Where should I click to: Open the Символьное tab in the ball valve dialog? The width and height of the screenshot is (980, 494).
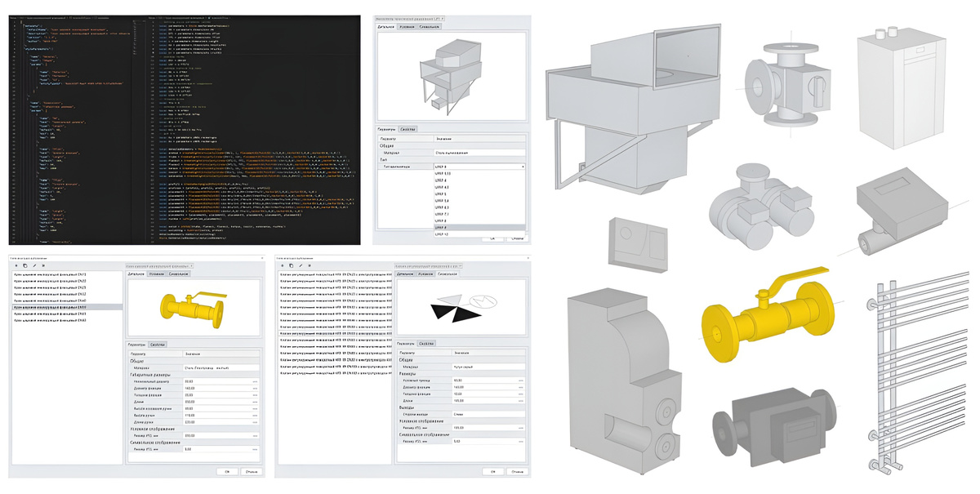178,274
